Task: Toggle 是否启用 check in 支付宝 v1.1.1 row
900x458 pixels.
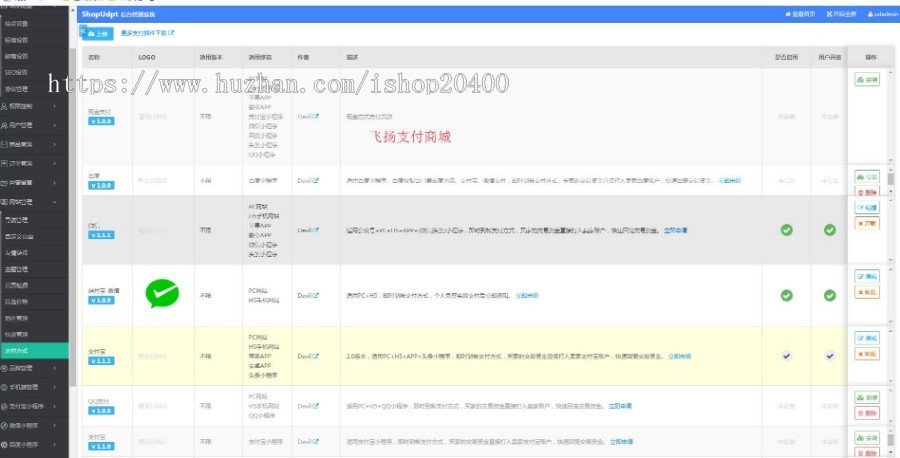Action: coord(786,356)
